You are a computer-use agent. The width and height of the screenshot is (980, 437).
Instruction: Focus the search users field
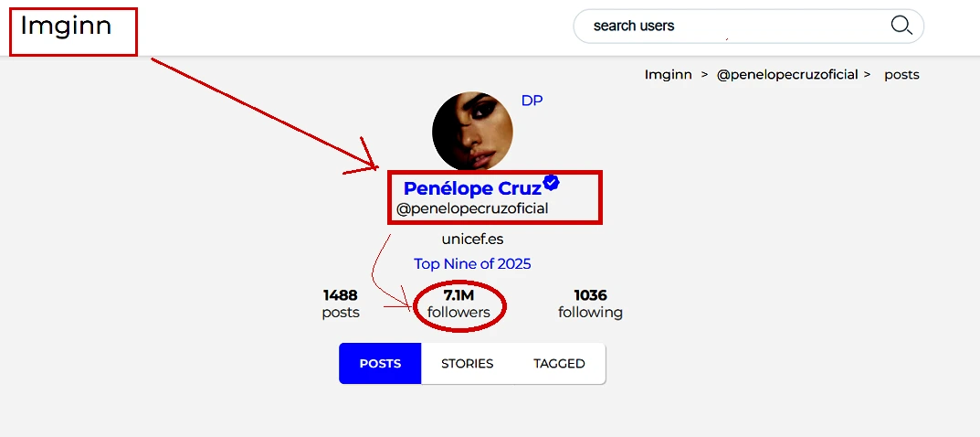(x=731, y=26)
